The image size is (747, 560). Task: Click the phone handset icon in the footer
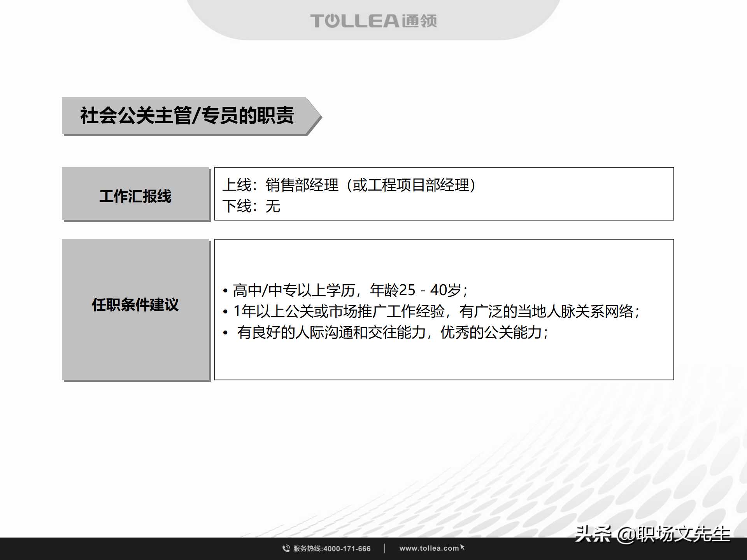[x=286, y=548]
